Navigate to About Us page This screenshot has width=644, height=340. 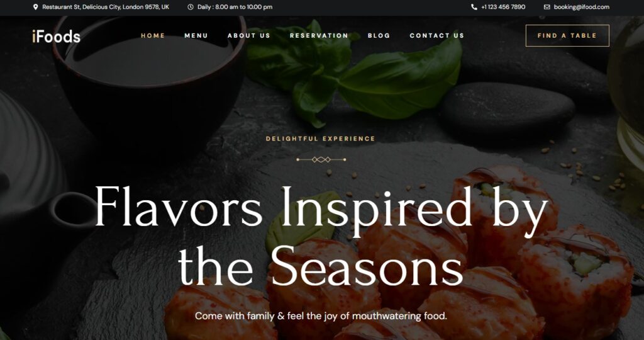(x=249, y=36)
